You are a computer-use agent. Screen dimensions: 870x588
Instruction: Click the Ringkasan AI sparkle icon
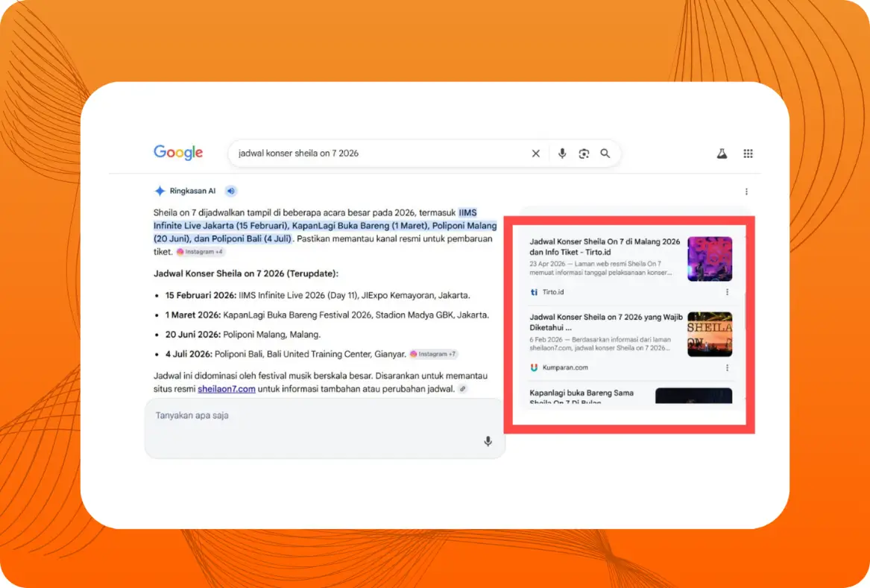[x=160, y=191]
